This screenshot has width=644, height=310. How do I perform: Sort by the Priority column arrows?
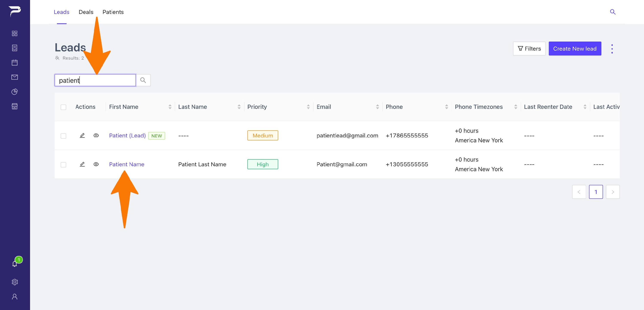308,107
